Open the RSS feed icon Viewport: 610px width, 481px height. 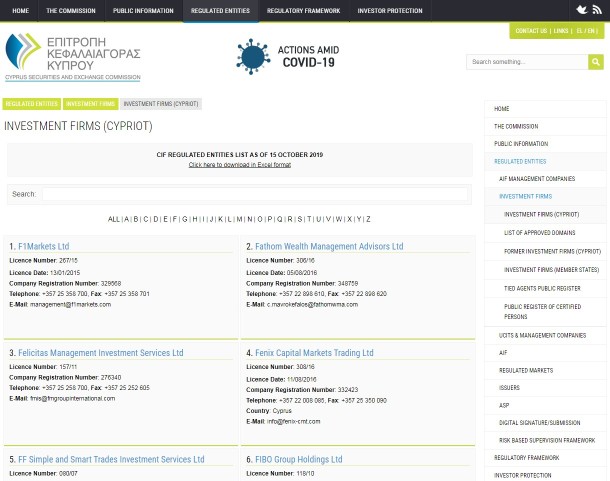(597, 10)
